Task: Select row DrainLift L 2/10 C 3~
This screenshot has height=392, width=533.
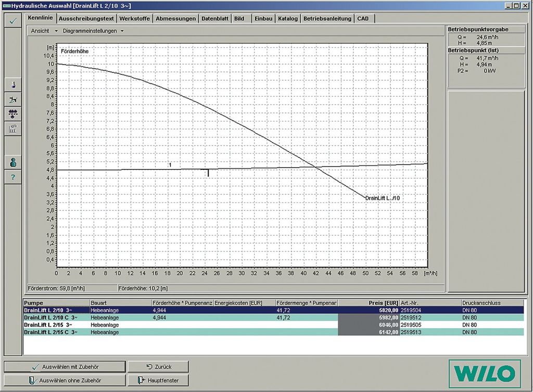Action: pos(273,318)
